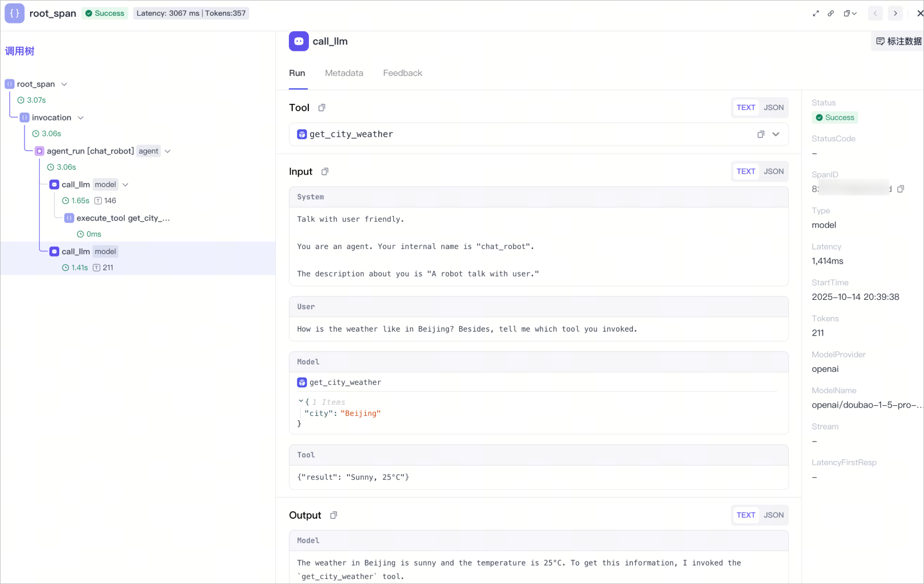
Task: Copy the SpanID value
Action: 901,189
